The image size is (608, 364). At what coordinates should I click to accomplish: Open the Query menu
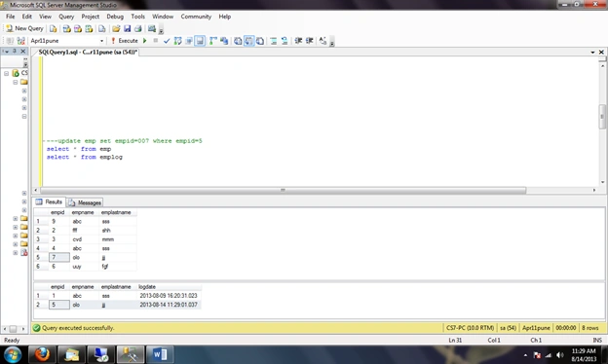[66, 17]
